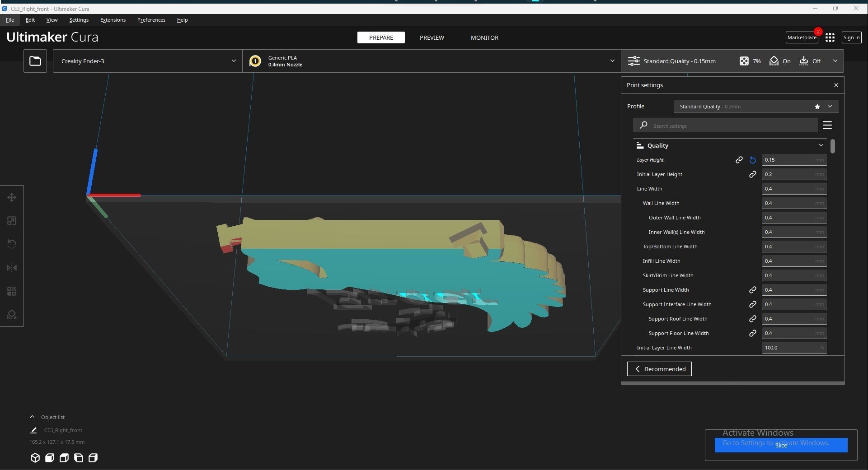Open file folder icon

(x=35, y=61)
